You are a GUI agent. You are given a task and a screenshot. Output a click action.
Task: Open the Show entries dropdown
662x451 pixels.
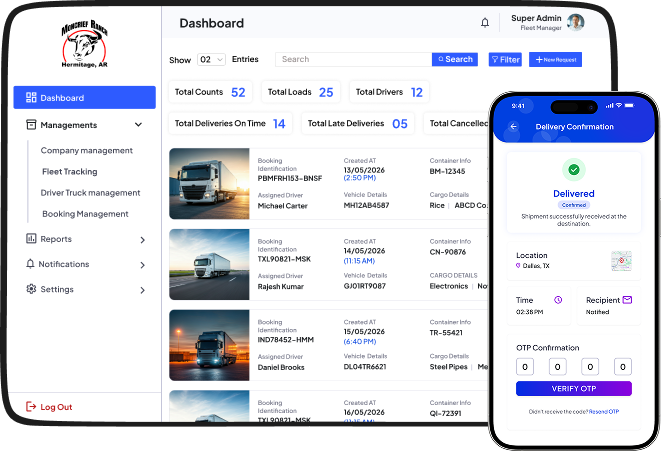pyautogui.click(x=212, y=60)
